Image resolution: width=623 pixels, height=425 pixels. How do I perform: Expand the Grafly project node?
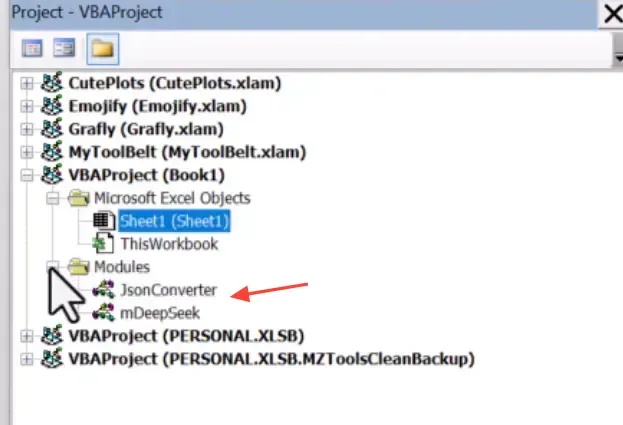[27, 129]
